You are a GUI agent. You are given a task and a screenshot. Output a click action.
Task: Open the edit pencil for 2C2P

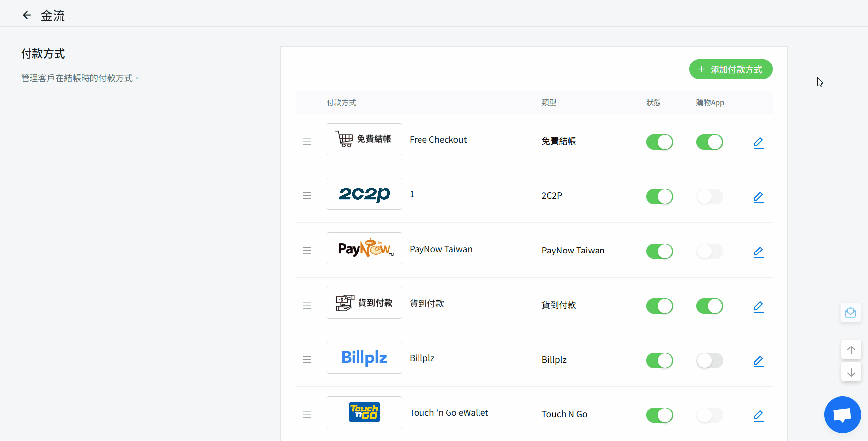758,197
